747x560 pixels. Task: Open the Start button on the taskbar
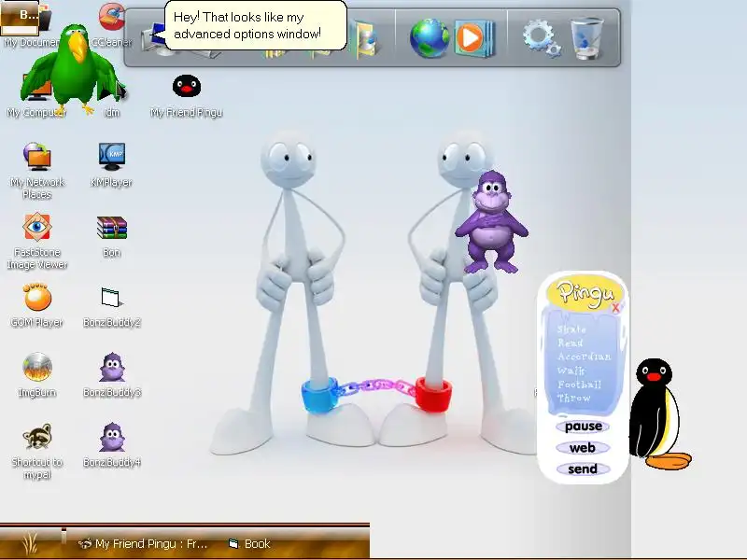tap(30, 543)
